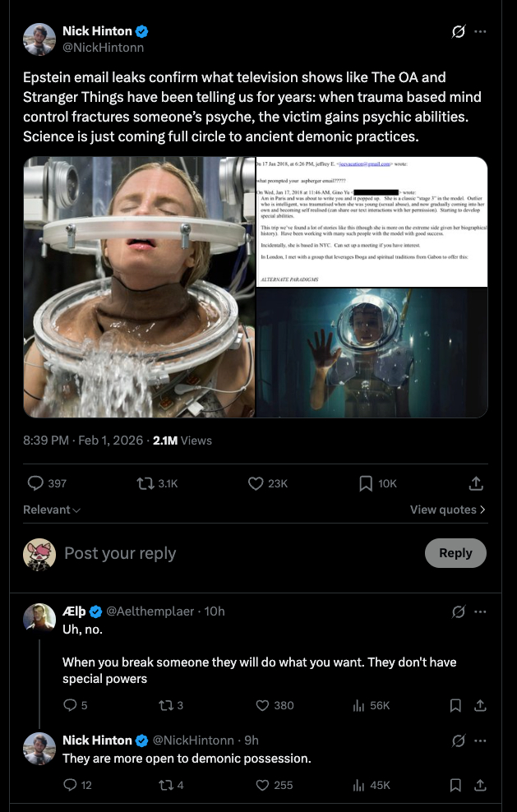517x812 pixels.
Task: Open Nick Hinton's profile avatar at top
Action: pyautogui.click(x=39, y=39)
